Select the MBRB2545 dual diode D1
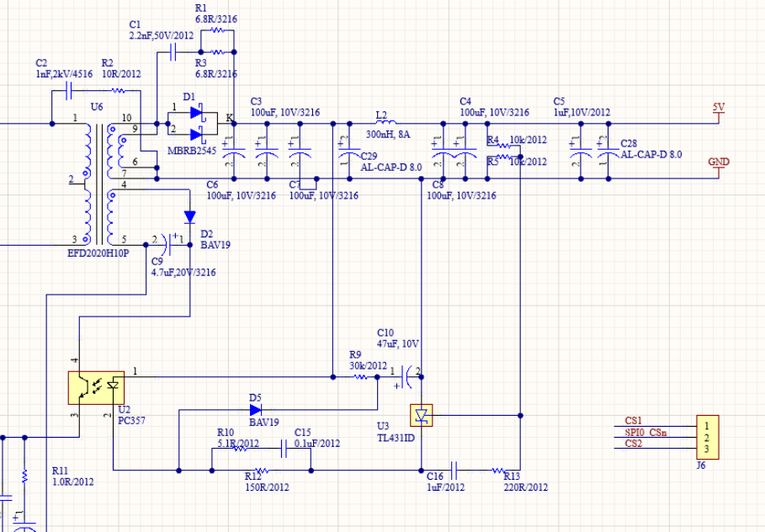The width and height of the screenshot is (765, 532). [198, 122]
